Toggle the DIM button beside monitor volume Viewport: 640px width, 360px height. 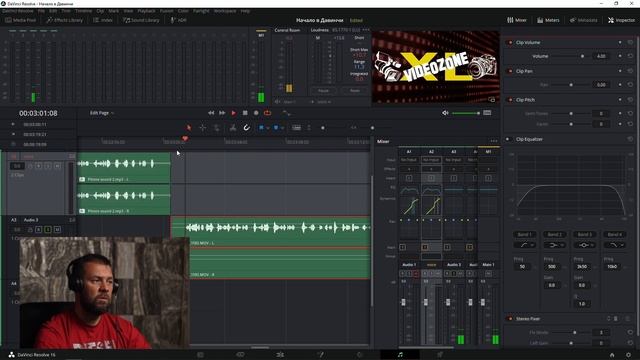coord(487,113)
